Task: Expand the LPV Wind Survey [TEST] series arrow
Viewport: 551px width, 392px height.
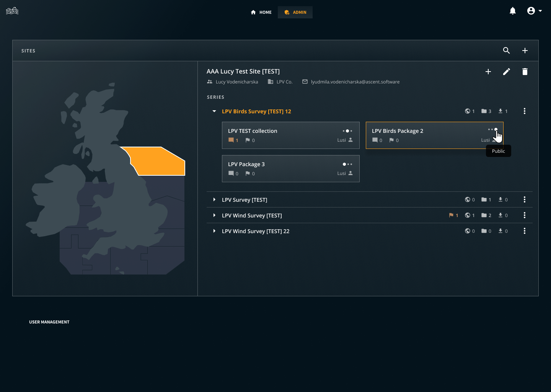Action: (214, 215)
